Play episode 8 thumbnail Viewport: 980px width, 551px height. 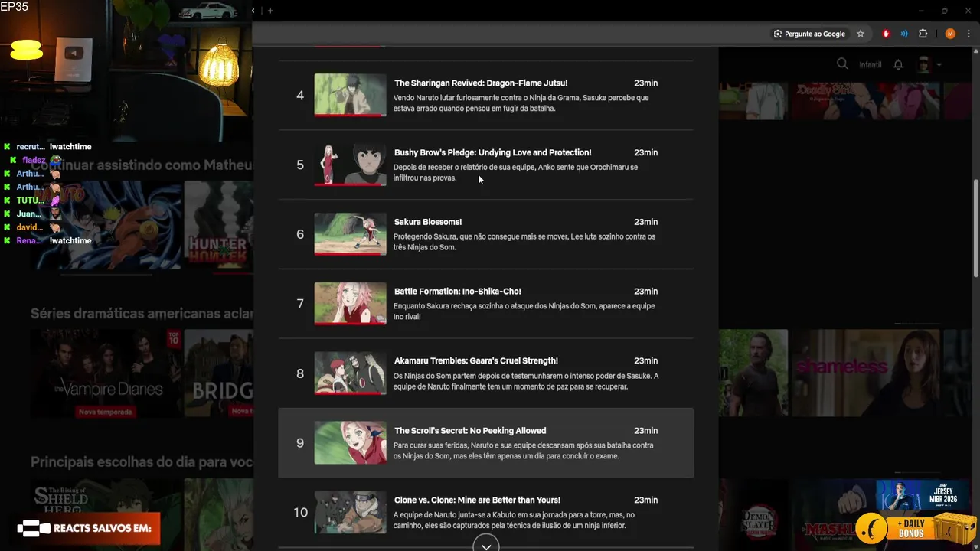point(350,373)
